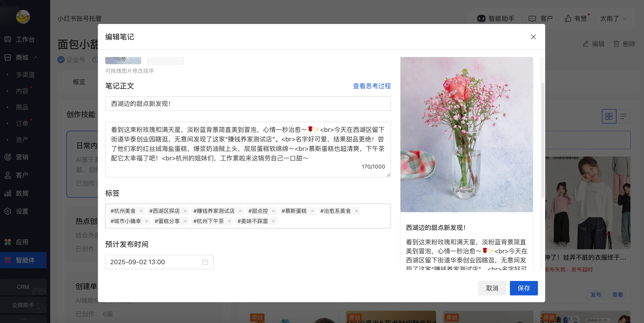Click the calendar icon in 预计发布时间

tap(205, 262)
